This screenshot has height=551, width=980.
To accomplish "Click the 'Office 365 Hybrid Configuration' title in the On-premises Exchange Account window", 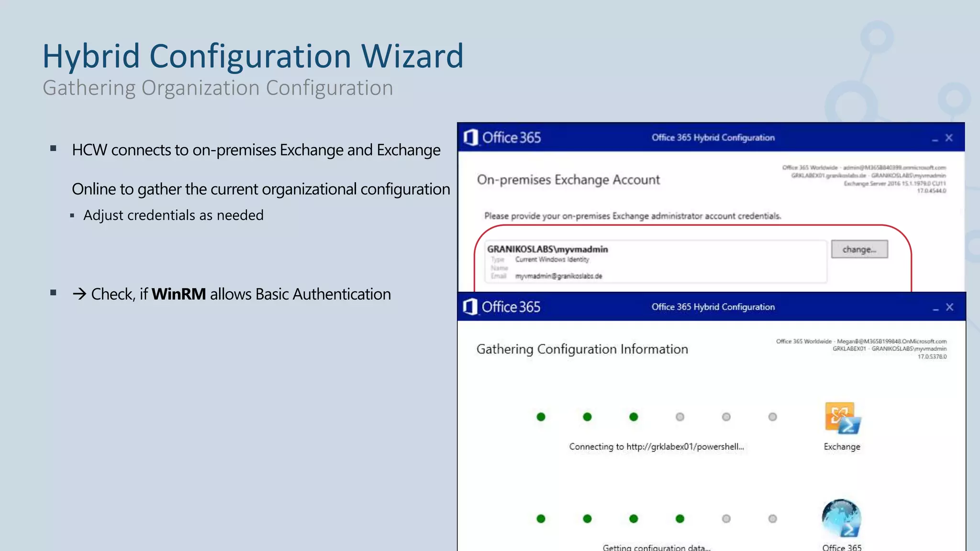I will [713, 138].
